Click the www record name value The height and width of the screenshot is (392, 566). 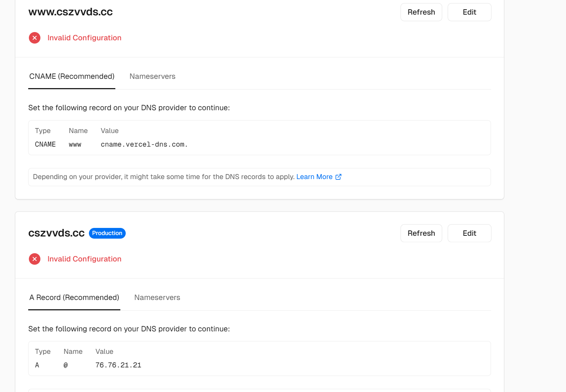tap(75, 144)
